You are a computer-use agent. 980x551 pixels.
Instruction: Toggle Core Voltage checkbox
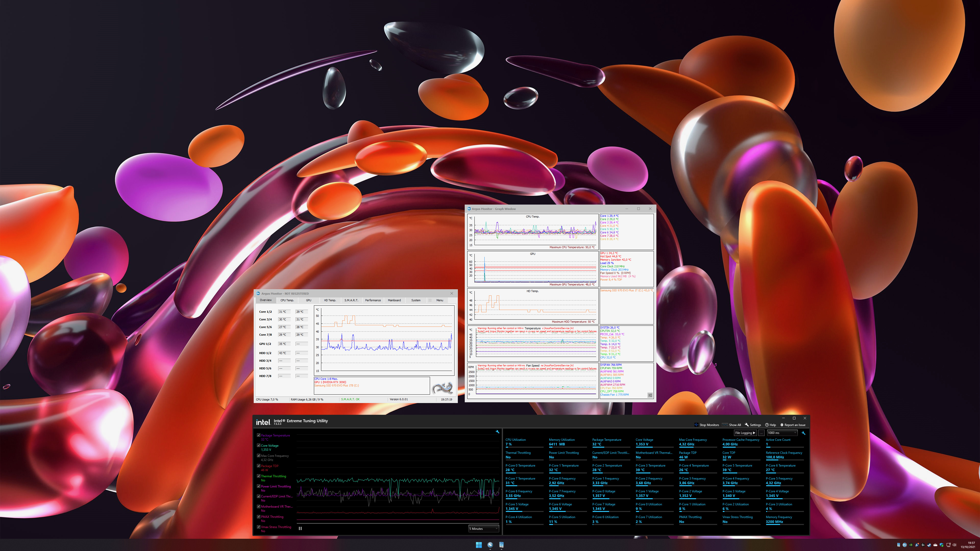coord(259,445)
